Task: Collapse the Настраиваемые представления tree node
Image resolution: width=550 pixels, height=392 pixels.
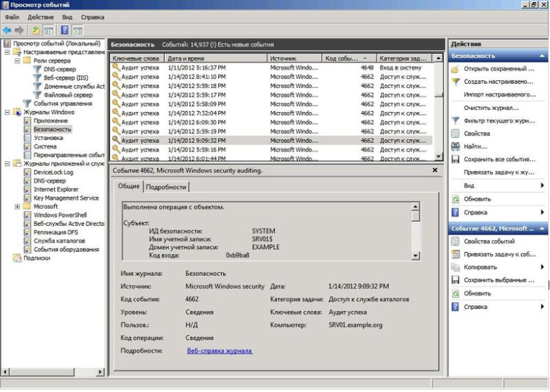Action: click(7, 52)
